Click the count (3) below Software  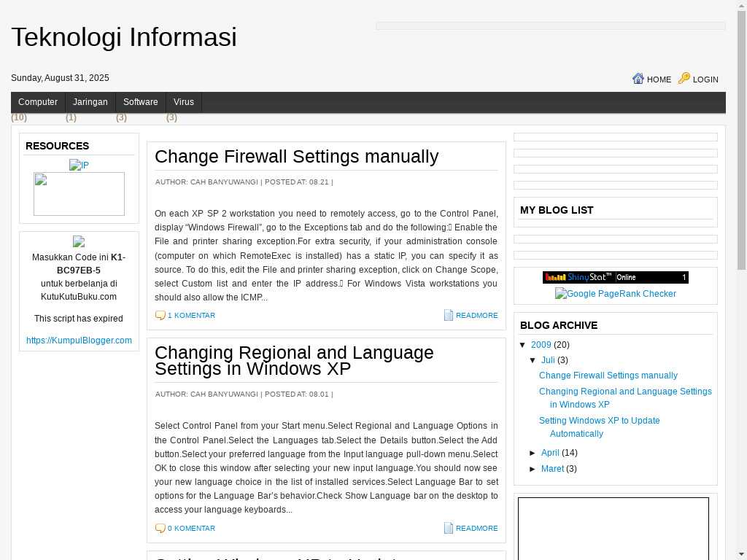tap(122, 117)
